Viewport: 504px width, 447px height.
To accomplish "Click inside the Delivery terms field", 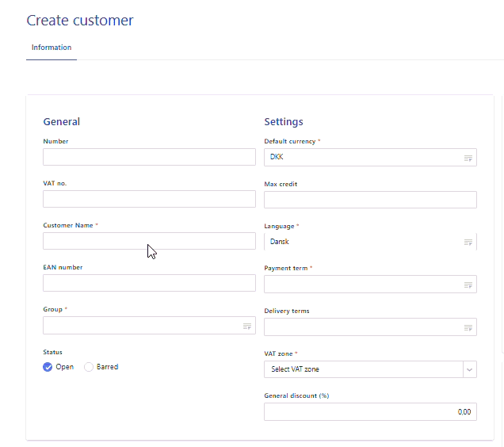I will pos(361,327).
